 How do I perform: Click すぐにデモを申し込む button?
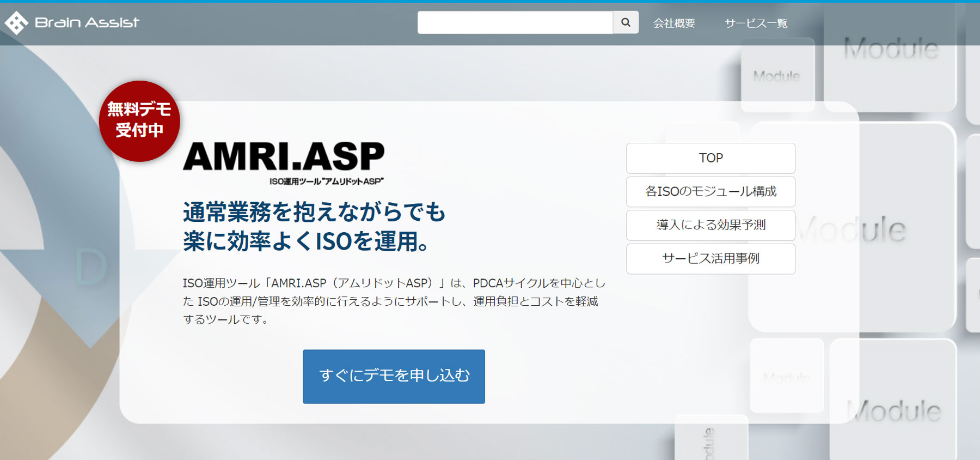[394, 376]
